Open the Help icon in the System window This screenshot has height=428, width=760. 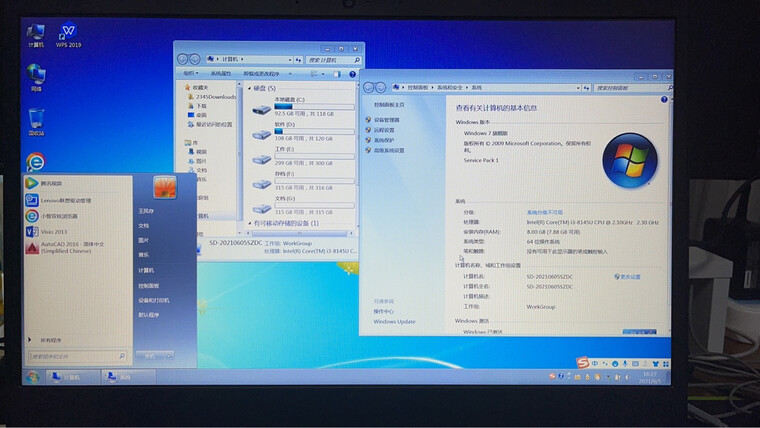pos(664,99)
